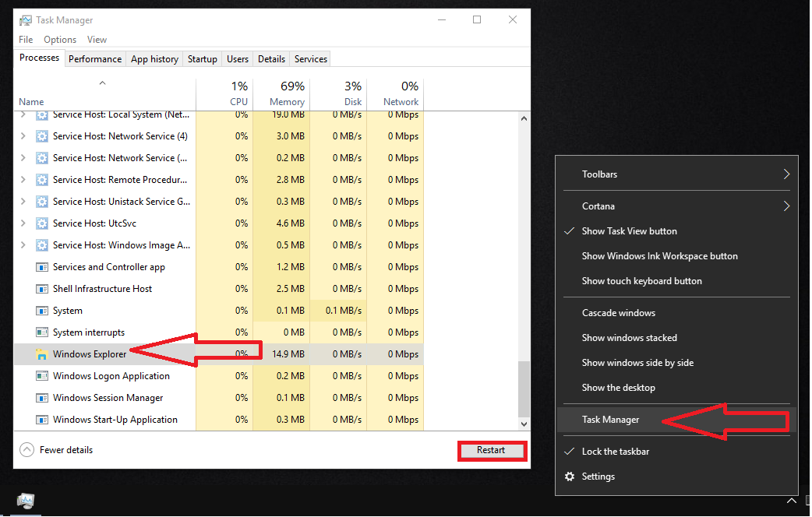This screenshot has width=812, height=517.
Task: Sort by Name column header
Action: 105,94
